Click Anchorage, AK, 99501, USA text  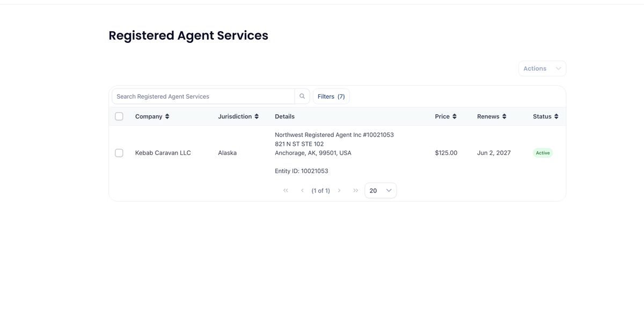click(x=313, y=153)
